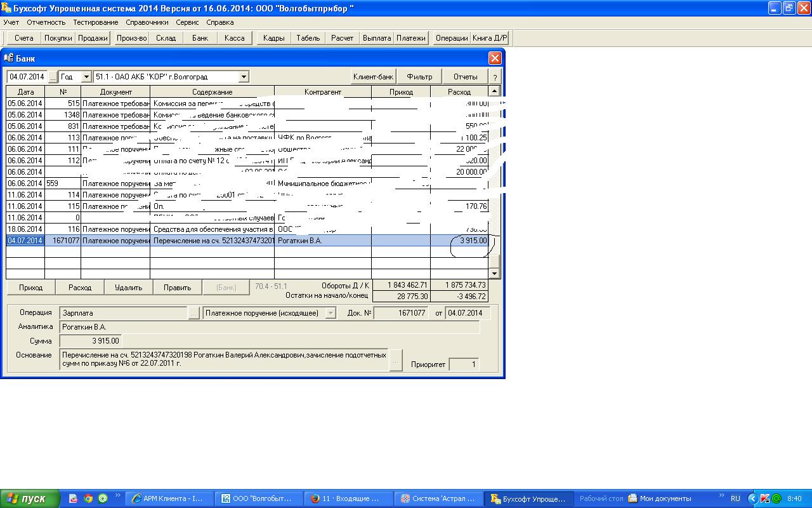The width and height of the screenshot is (812, 508).
Task: Open the '...' date picker next to 04.07.2014
Action: [x=53, y=77]
